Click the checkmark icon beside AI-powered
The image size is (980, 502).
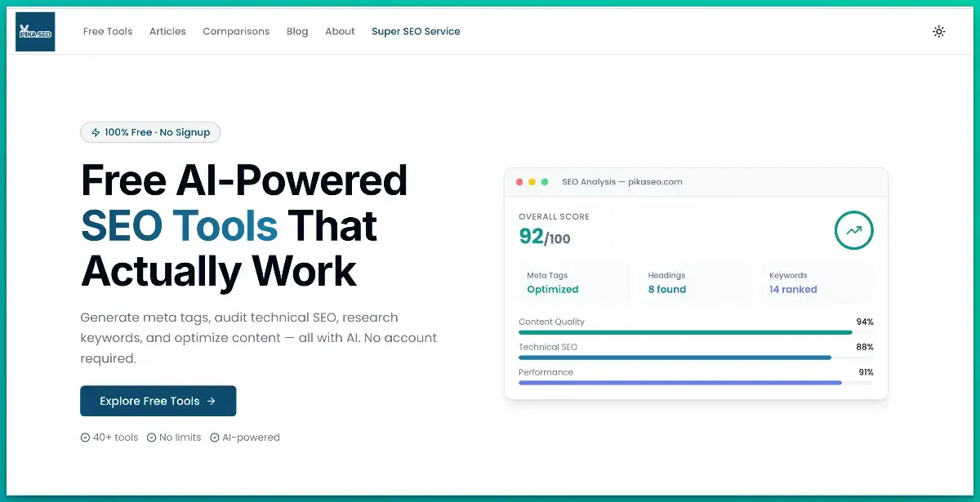(215, 438)
